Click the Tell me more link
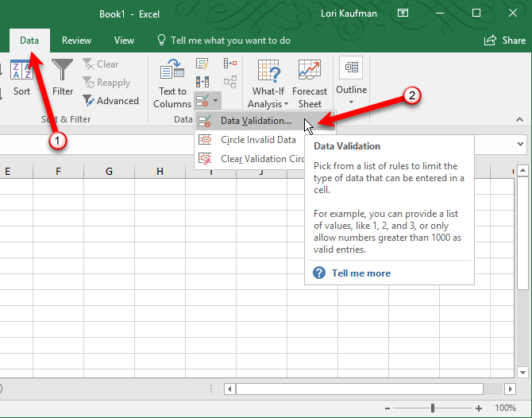Viewport: 532px width, 418px height. point(361,273)
